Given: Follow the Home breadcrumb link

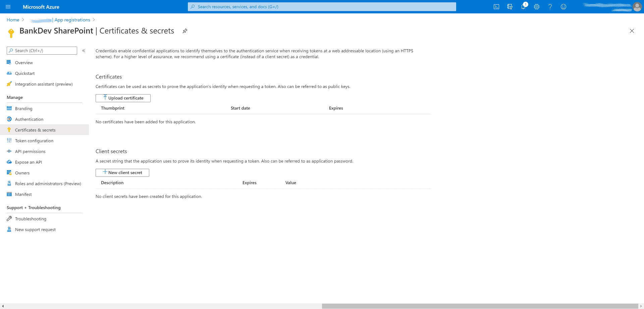Looking at the screenshot, I should click(x=13, y=20).
